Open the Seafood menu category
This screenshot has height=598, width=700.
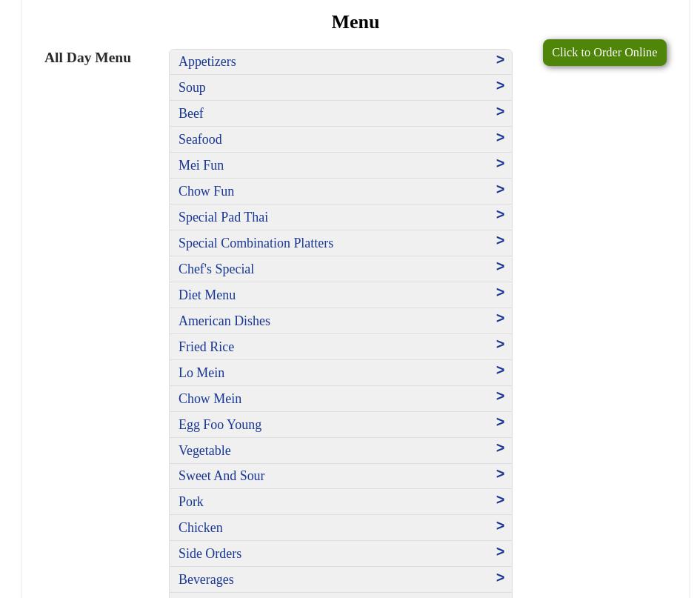[200, 139]
